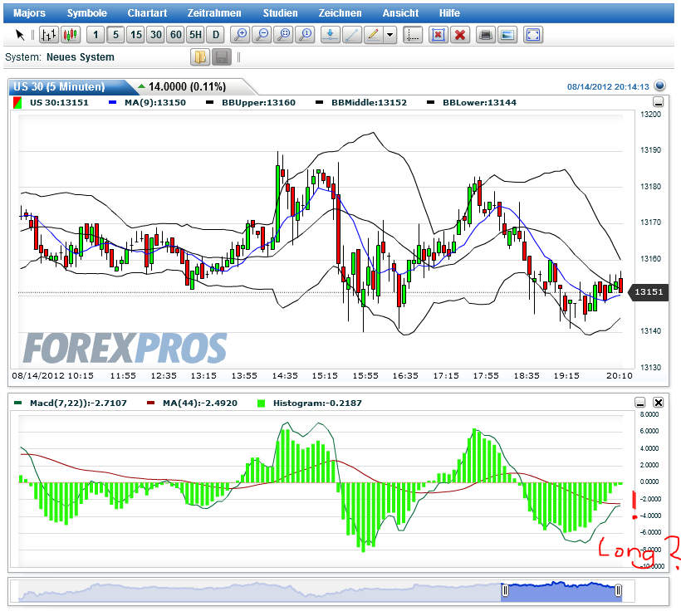The width and height of the screenshot is (681, 616).
Task: Open the pencil tool dropdown arrow
Action: [x=390, y=35]
